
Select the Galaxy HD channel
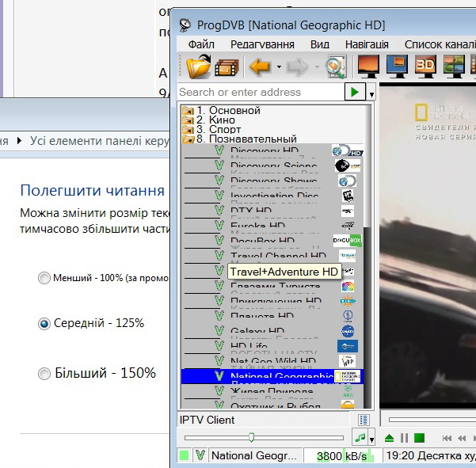click(x=257, y=331)
